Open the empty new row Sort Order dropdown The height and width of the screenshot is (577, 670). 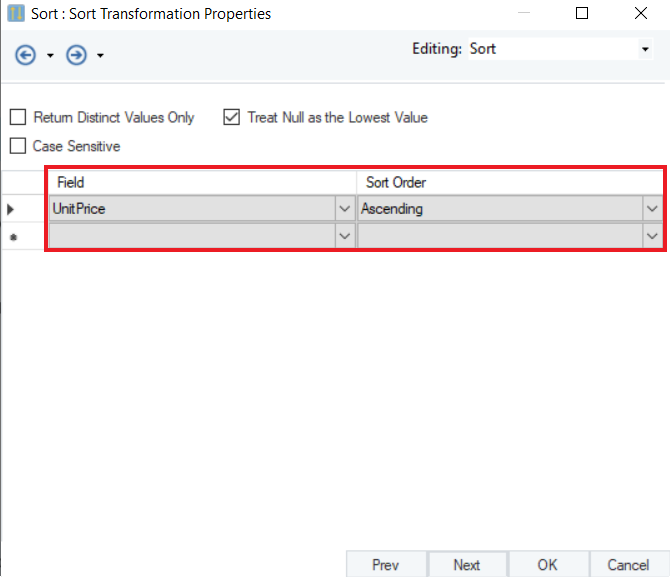[652, 236]
